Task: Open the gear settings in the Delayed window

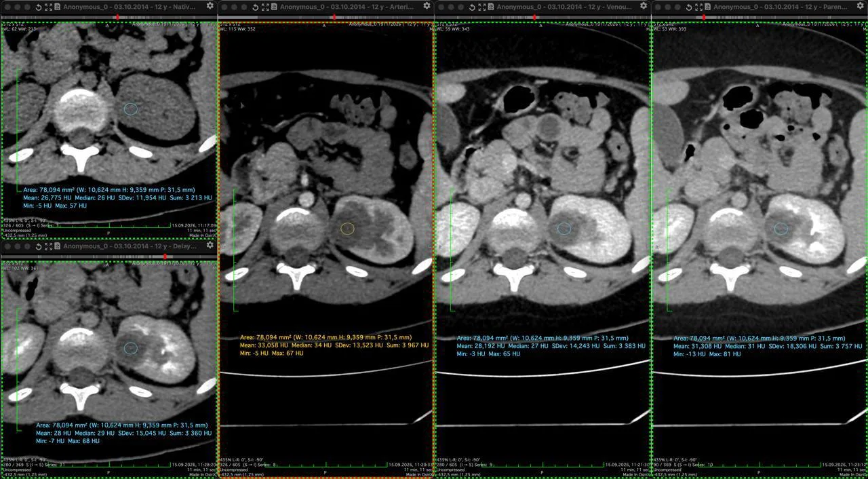Action: [210, 246]
